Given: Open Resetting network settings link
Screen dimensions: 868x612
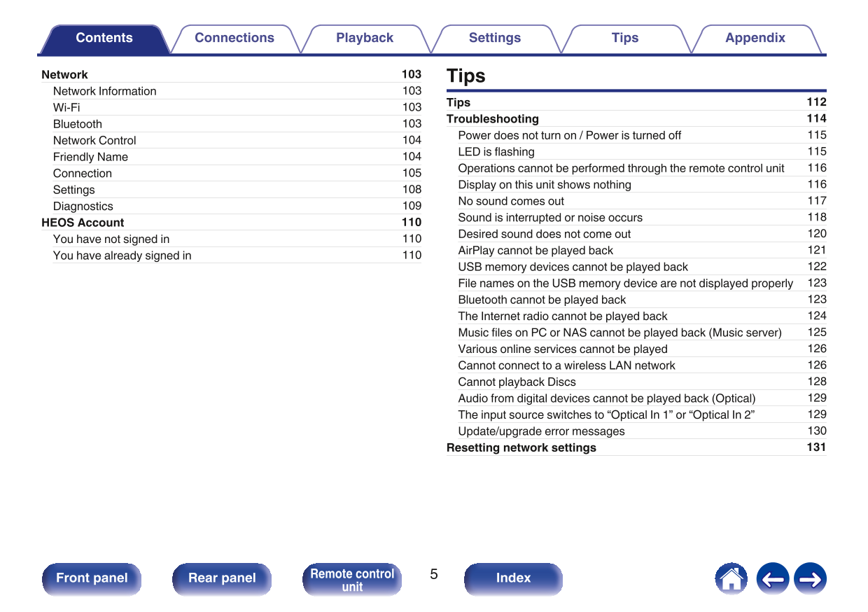Looking at the screenshot, I should (521, 447).
